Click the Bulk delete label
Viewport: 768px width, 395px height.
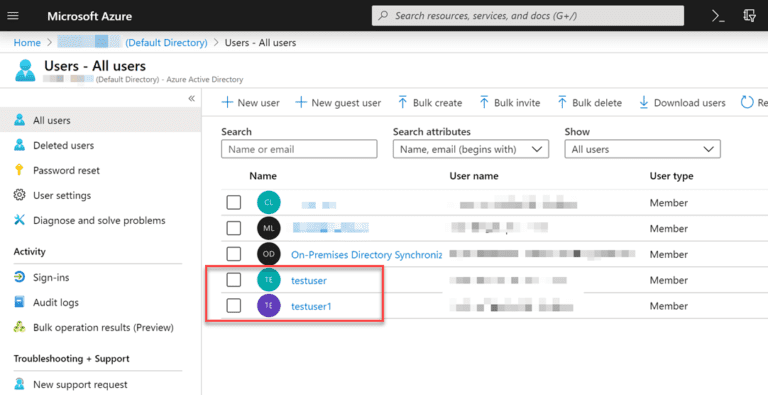597,102
